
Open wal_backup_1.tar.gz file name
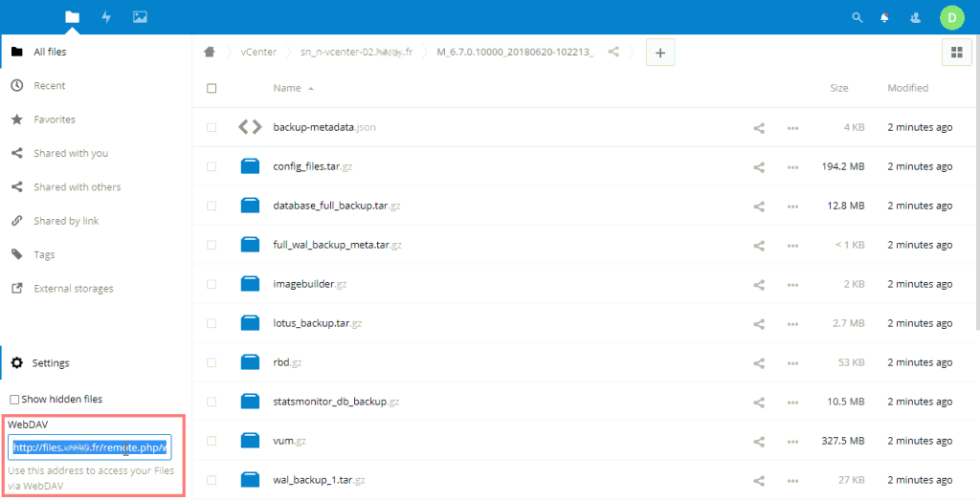[319, 480]
